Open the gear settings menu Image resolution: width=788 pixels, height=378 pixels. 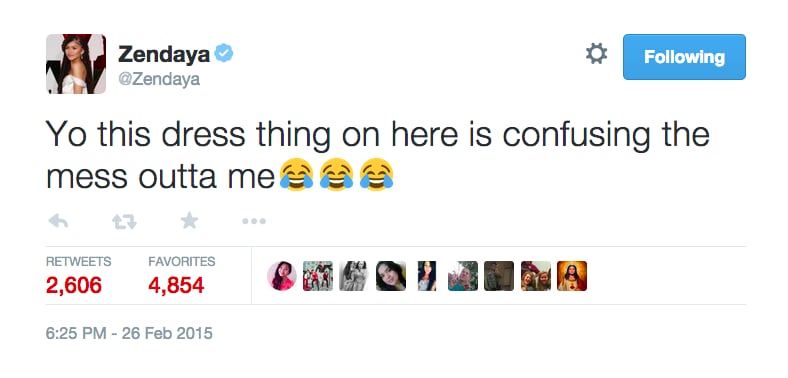(x=597, y=53)
